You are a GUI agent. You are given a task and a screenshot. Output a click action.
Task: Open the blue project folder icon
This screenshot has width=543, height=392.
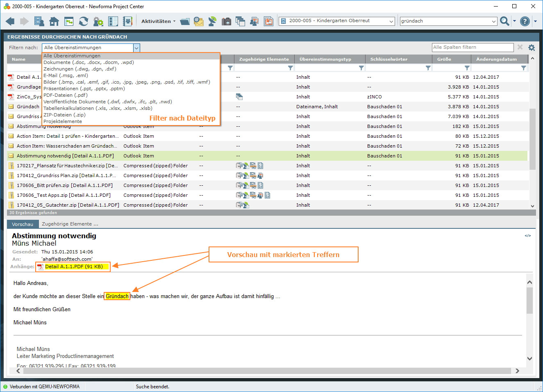click(185, 21)
